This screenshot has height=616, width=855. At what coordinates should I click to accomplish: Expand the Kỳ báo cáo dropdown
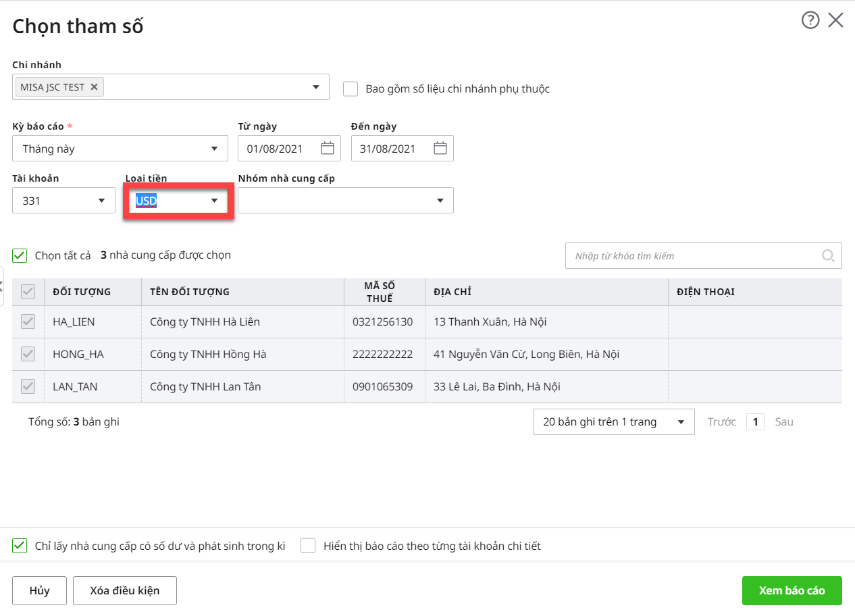click(214, 149)
